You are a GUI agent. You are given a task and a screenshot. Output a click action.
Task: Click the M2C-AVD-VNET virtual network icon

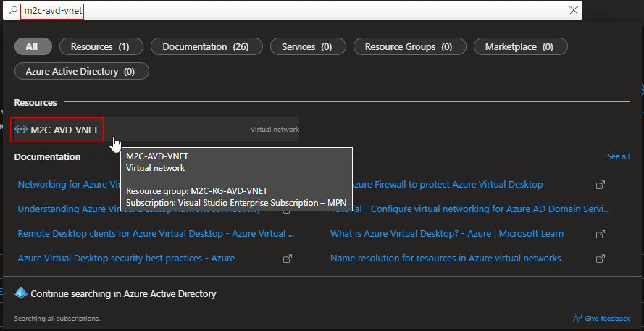21,130
